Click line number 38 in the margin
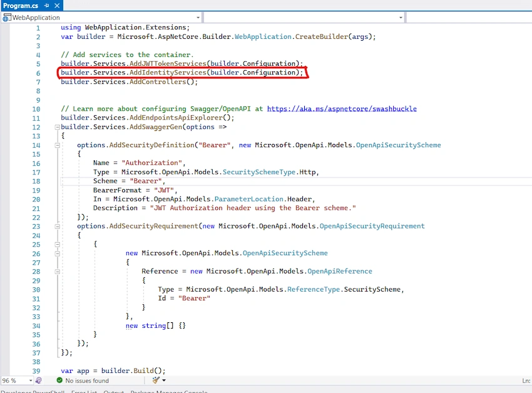532x393 pixels. coord(36,362)
